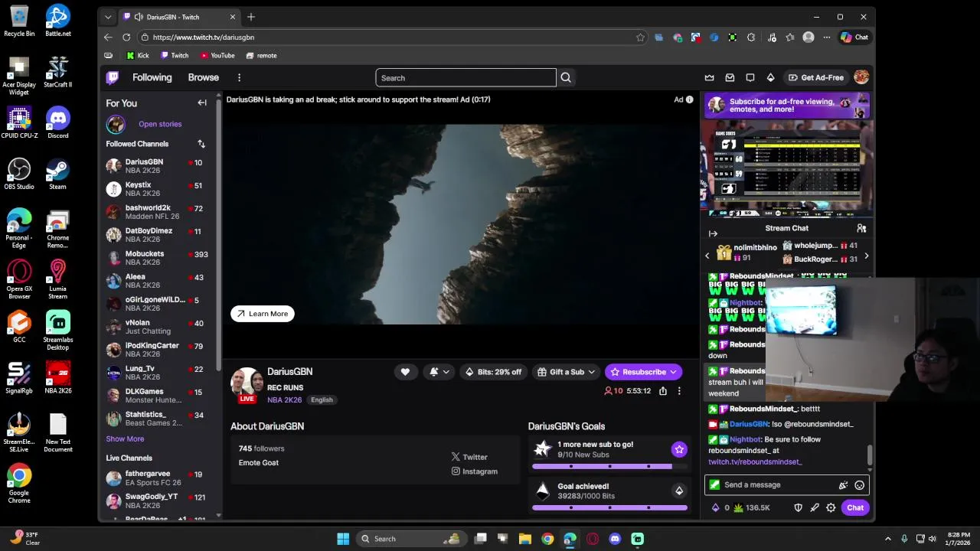The height and width of the screenshot is (551, 980).
Task: Click the bits button on Goal achieved
Action: click(679, 491)
